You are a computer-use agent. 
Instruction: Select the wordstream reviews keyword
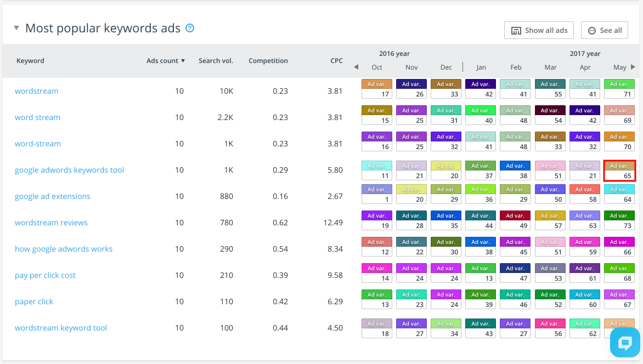pyautogui.click(x=51, y=223)
